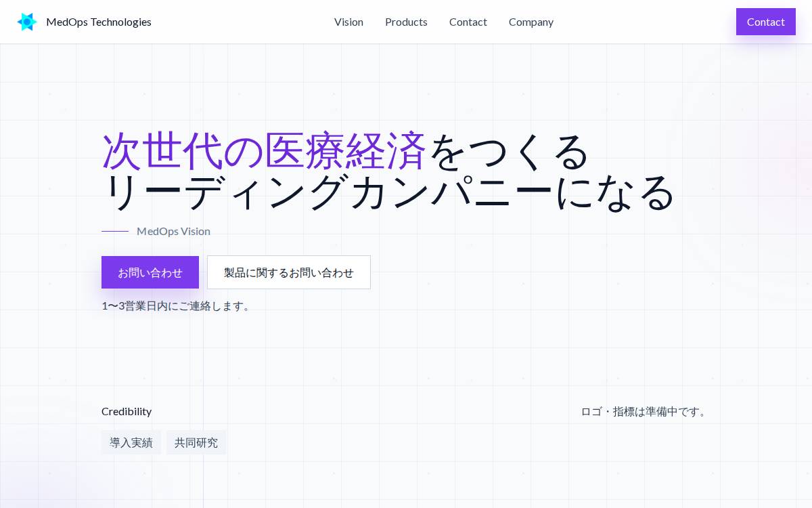Image resolution: width=812 pixels, height=508 pixels.
Task: Click the 1〜3営業日内にご連絡します text
Action: point(178,305)
